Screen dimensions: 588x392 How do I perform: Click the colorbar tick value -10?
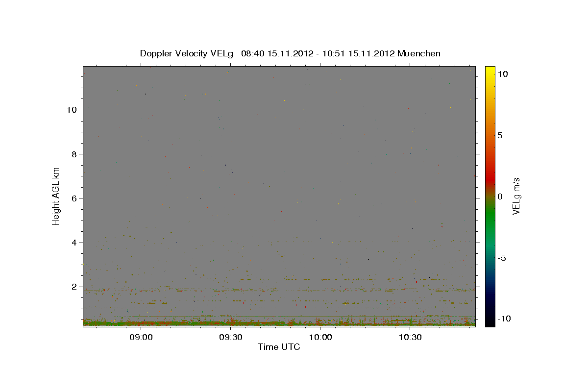coord(504,319)
